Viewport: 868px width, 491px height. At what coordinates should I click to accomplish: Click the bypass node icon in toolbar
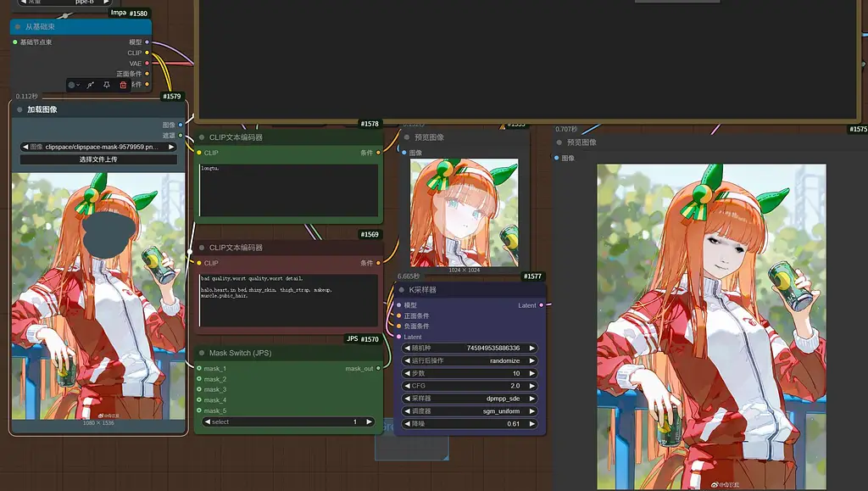(90, 85)
